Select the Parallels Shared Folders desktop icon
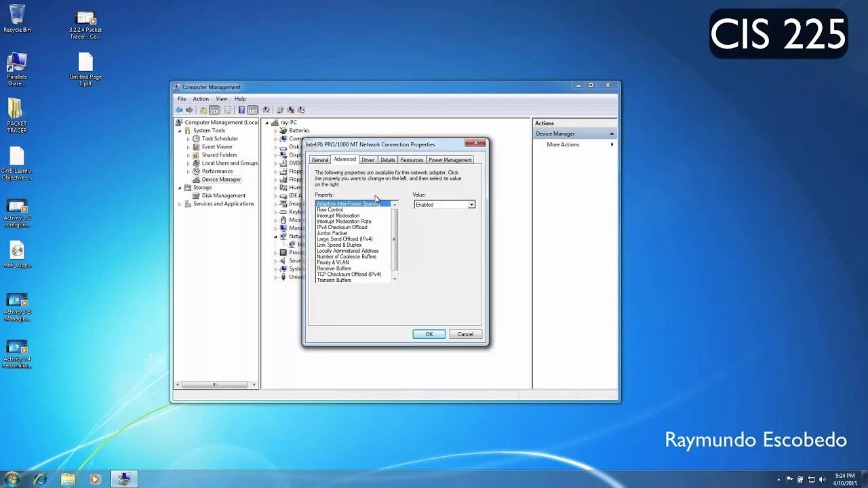This screenshot has height=488, width=868. point(17,69)
